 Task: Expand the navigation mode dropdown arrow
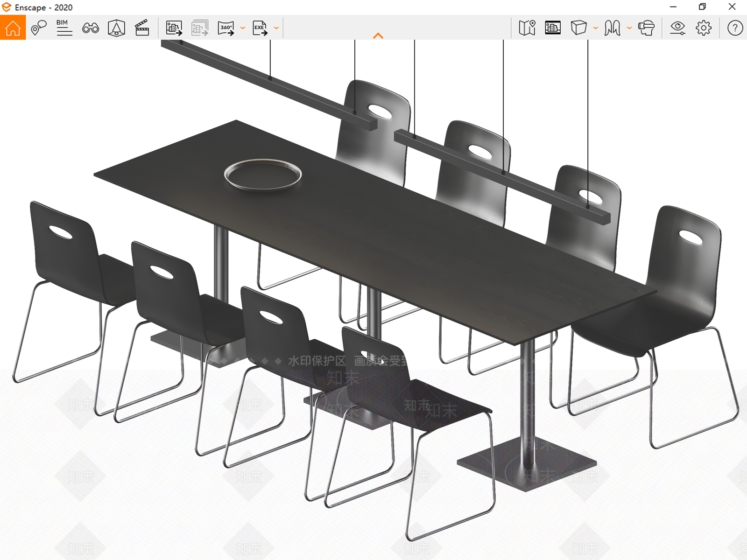point(629,28)
